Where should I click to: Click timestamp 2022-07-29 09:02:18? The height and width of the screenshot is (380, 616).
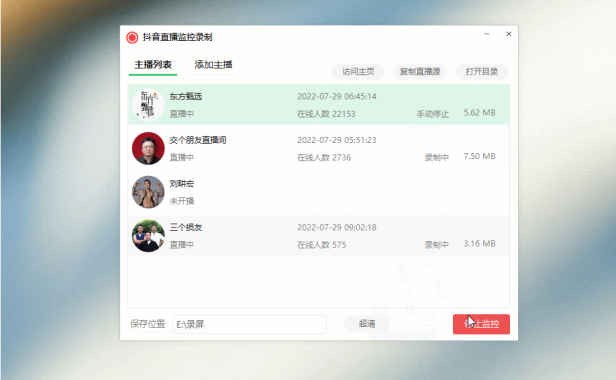tap(337, 227)
